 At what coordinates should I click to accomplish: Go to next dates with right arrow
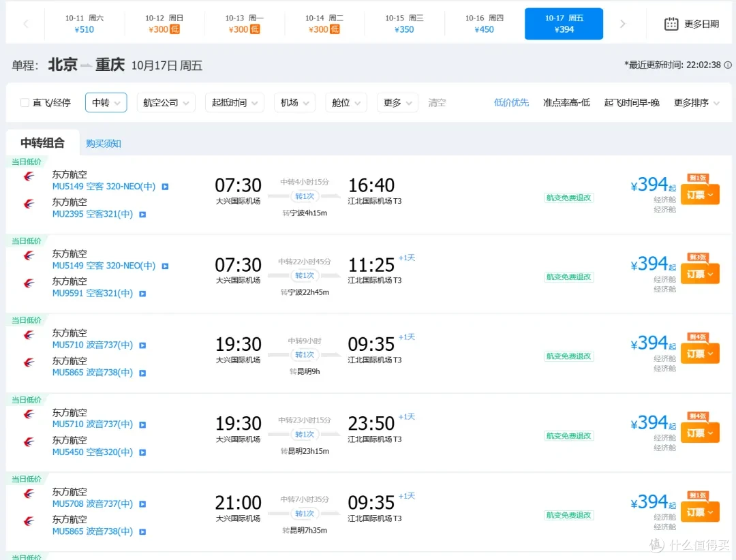[x=622, y=24]
